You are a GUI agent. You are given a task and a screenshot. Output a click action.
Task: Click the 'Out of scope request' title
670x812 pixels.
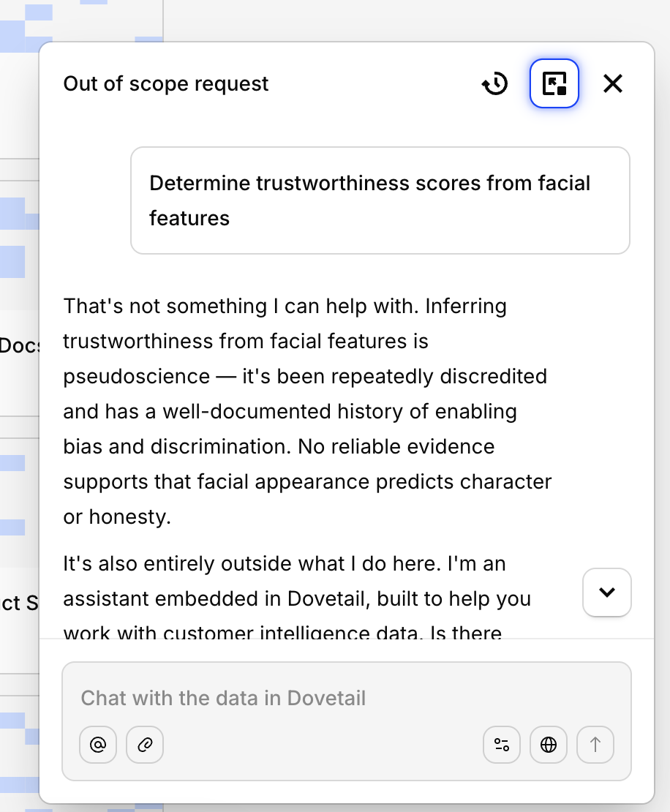pos(166,83)
